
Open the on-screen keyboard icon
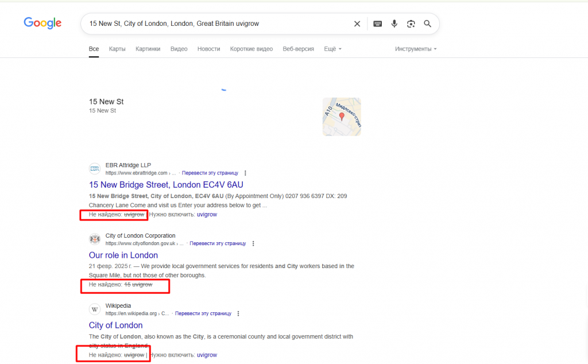point(378,24)
